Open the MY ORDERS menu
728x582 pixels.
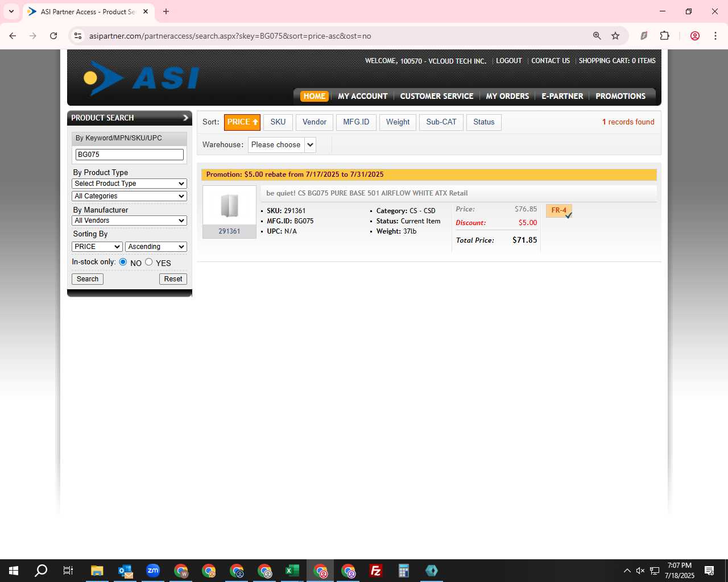pyautogui.click(x=507, y=96)
